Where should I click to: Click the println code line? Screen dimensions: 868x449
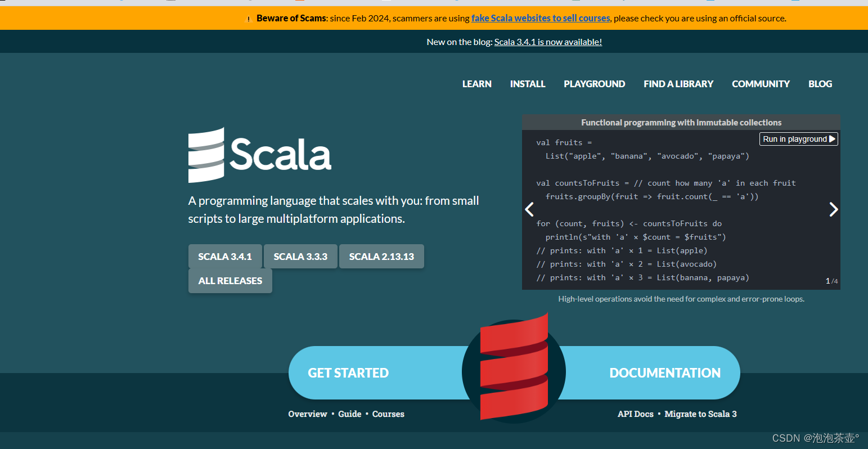point(636,237)
